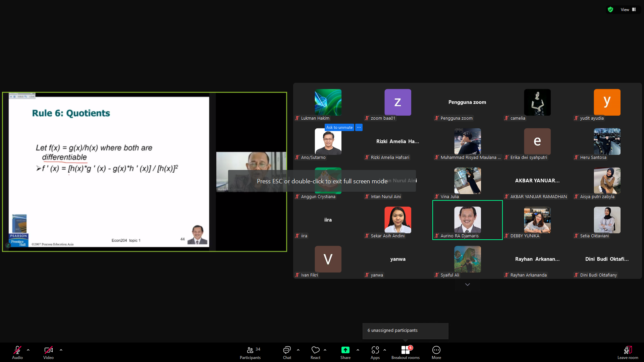Open audio options caret next to Audio
The height and width of the screenshot is (362, 644).
point(28,350)
